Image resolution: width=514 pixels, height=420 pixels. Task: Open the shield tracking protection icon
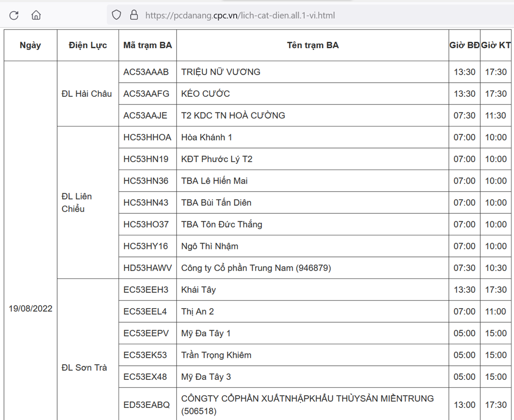[x=116, y=15]
